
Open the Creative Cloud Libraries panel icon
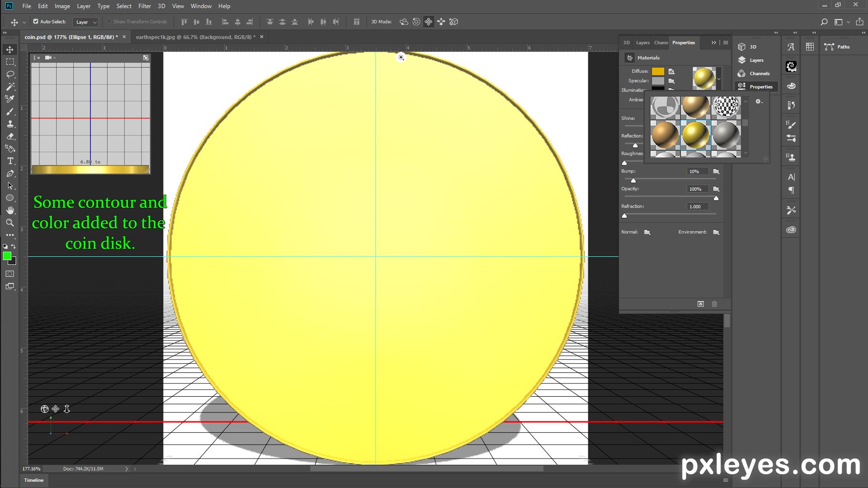coord(791,230)
